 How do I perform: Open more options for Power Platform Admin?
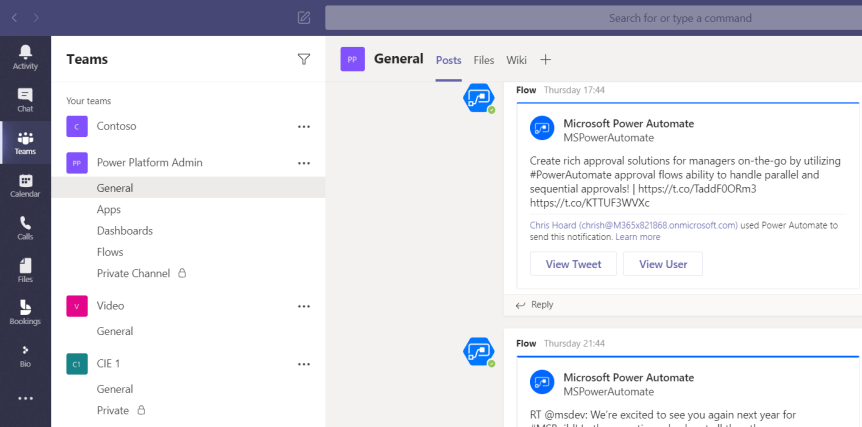point(304,163)
